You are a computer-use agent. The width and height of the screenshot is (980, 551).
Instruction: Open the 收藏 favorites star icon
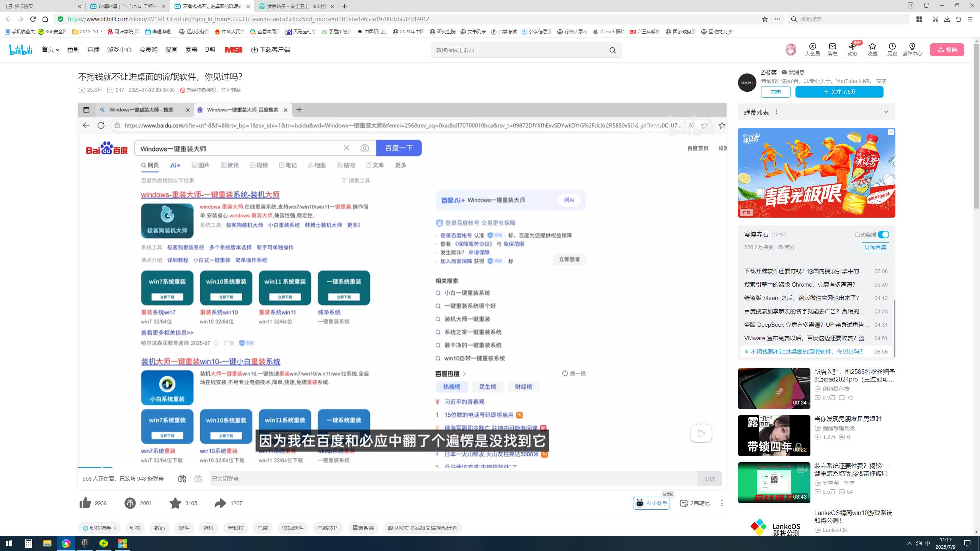click(x=872, y=50)
